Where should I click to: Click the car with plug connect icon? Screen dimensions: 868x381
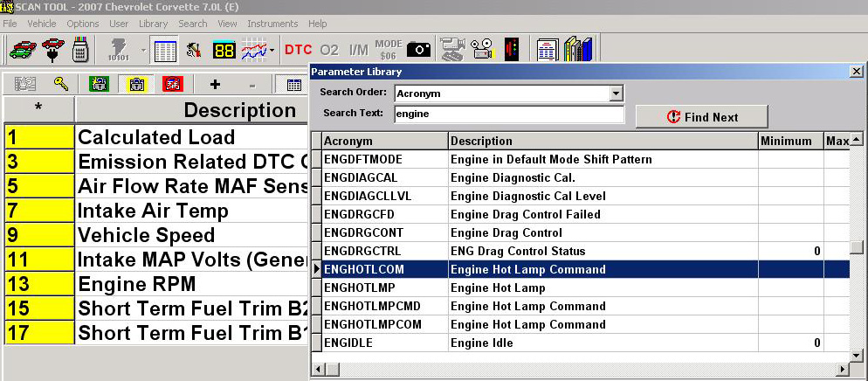point(52,51)
